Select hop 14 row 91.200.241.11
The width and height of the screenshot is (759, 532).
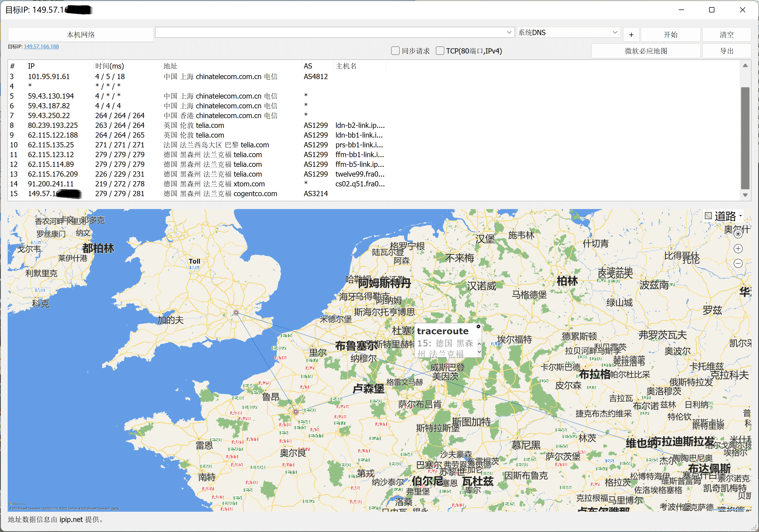click(x=197, y=184)
